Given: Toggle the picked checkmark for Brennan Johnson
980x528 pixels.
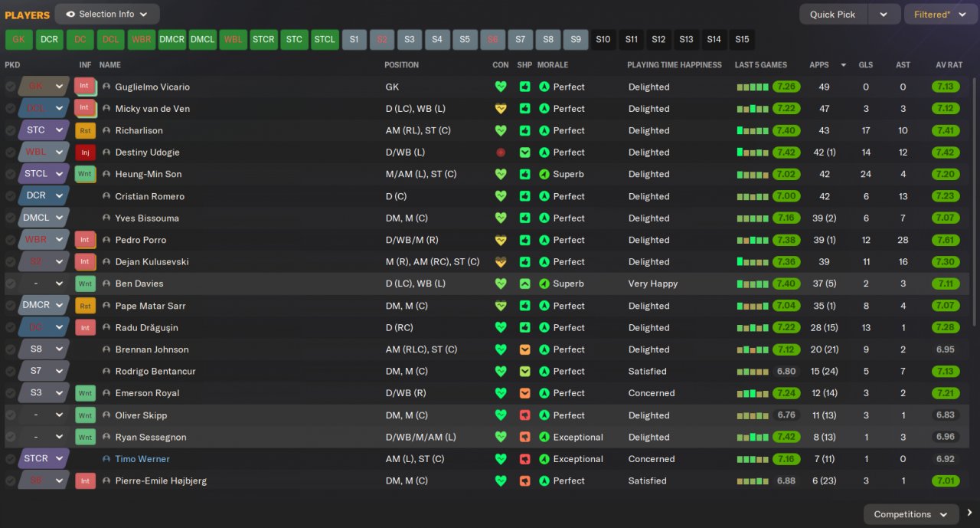Looking at the screenshot, I should pos(10,349).
